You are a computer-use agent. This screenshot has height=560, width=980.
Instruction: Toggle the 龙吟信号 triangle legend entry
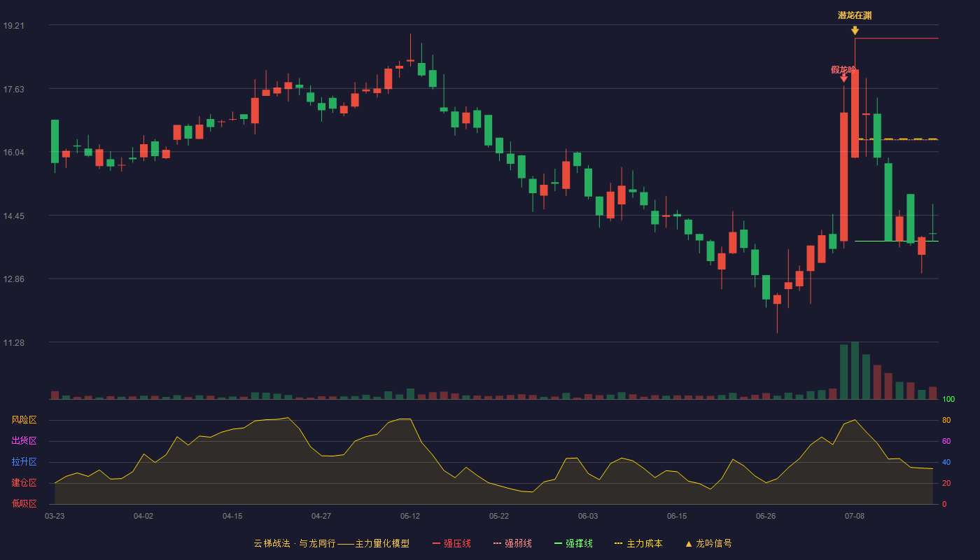[708, 543]
